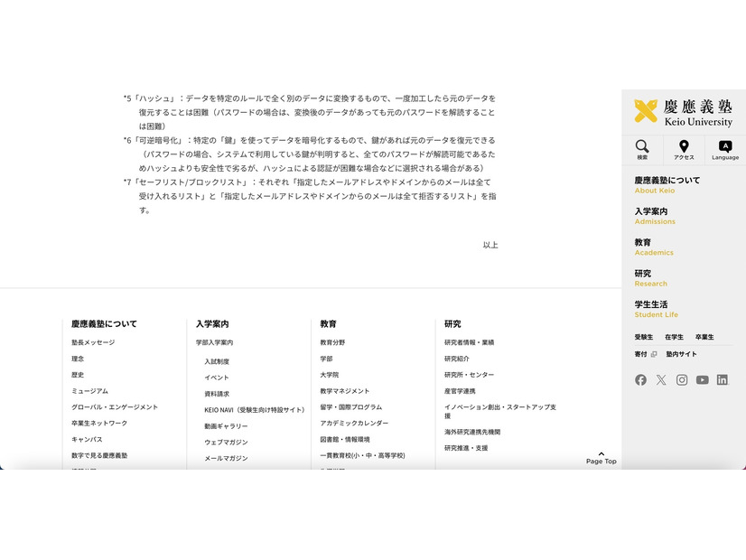Visit the 研究所・センター research link
Screen dimensions: 746x560
tap(470, 375)
